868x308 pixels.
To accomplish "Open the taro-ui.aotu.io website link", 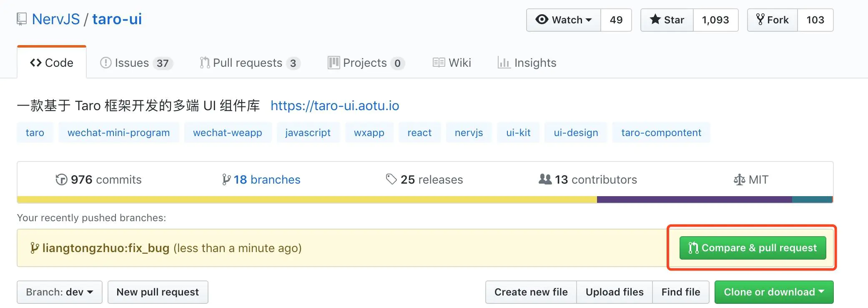I will [x=335, y=106].
